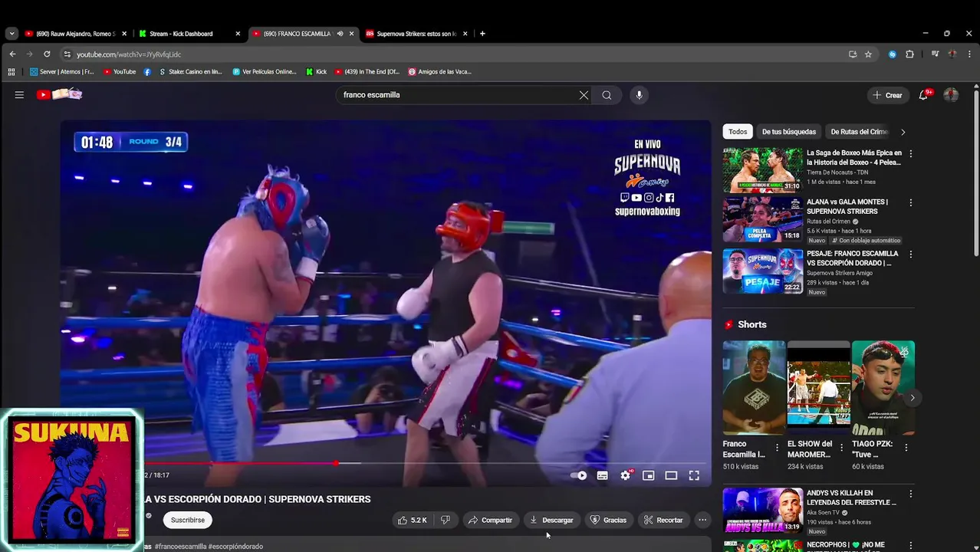Show more filter chips with arrow
The height and width of the screenshot is (552, 980).
[x=903, y=132]
